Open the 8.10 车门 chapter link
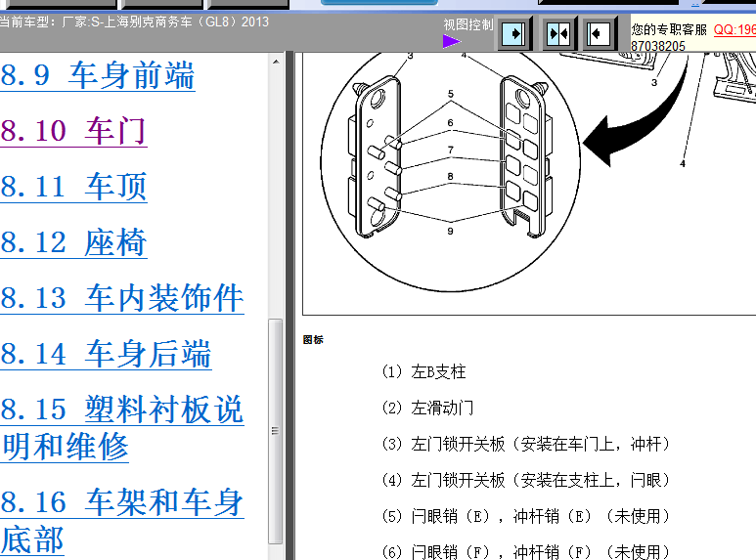The width and height of the screenshot is (756, 560). pos(73,131)
